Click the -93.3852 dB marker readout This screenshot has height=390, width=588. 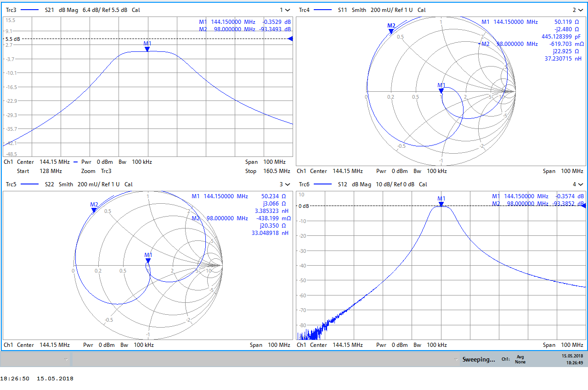click(x=568, y=204)
